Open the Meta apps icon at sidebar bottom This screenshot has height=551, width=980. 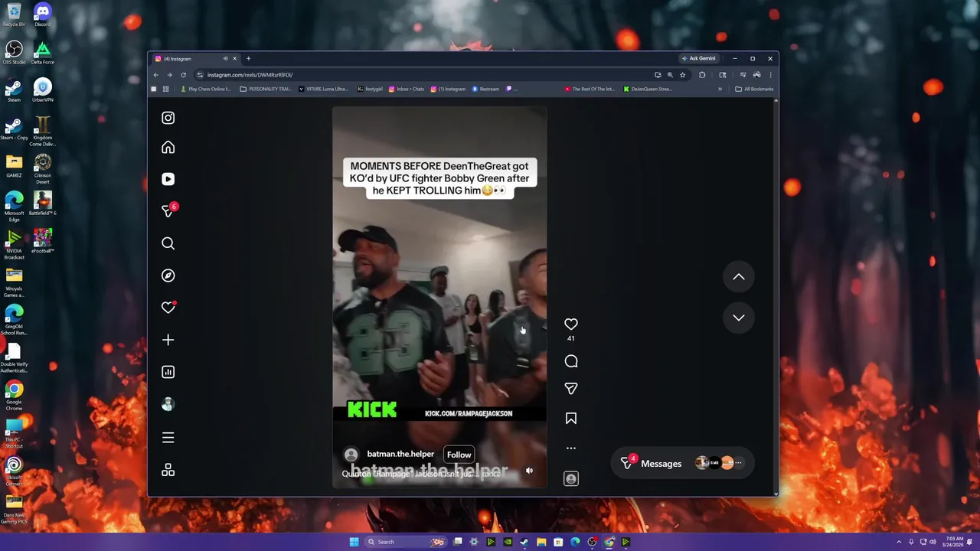point(168,471)
